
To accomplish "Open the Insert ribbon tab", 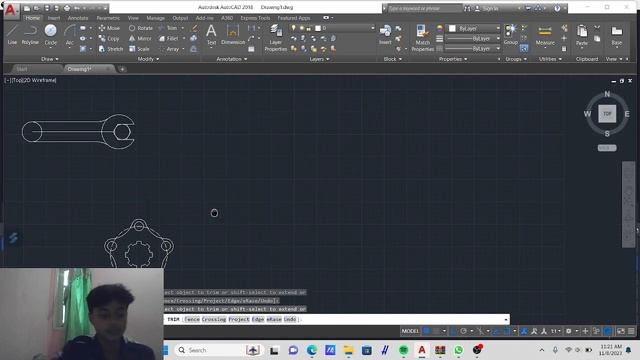I will pos(53,18).
